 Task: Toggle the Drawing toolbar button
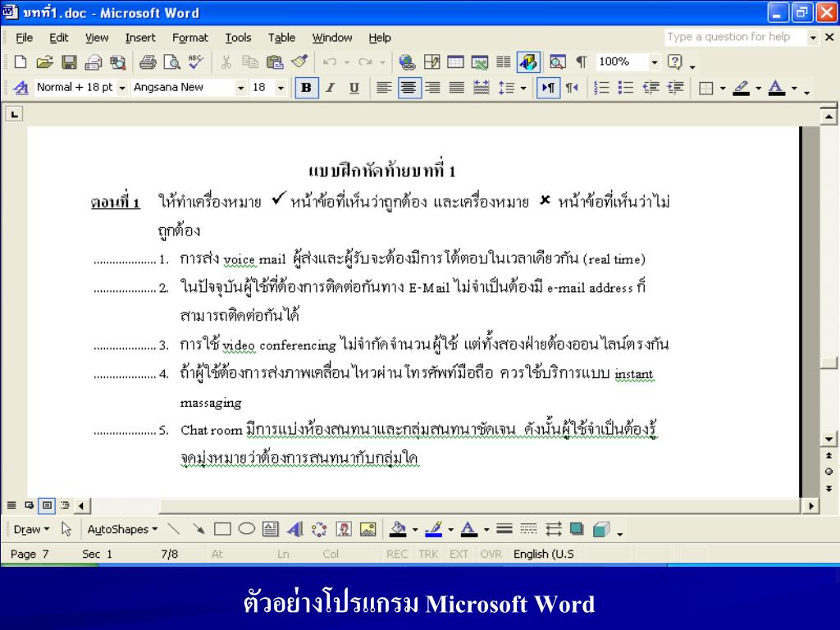(528, 62)
